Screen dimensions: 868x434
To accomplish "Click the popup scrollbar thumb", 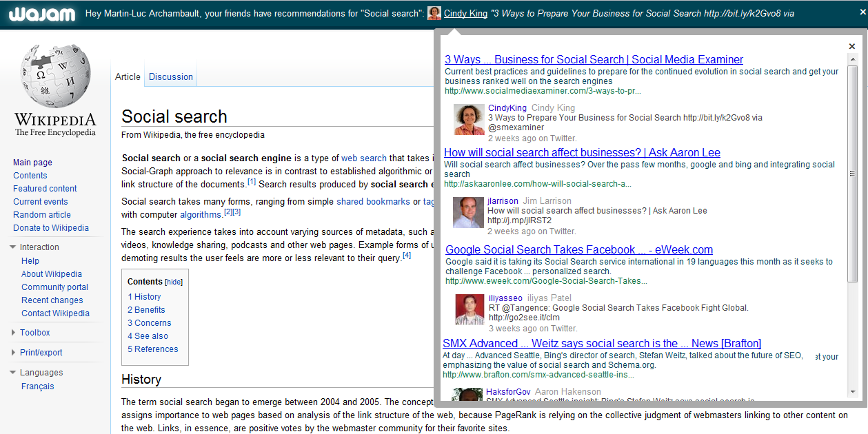I will (853, 174).
